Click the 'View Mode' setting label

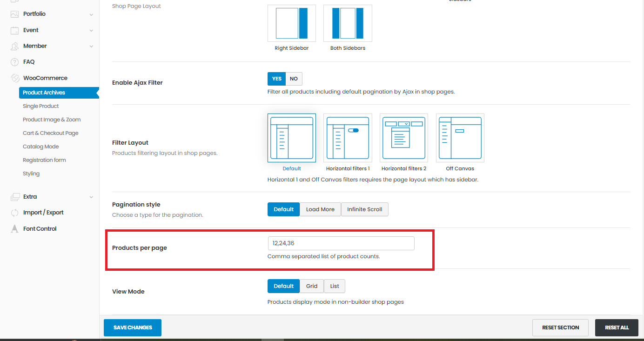(128, 292)
